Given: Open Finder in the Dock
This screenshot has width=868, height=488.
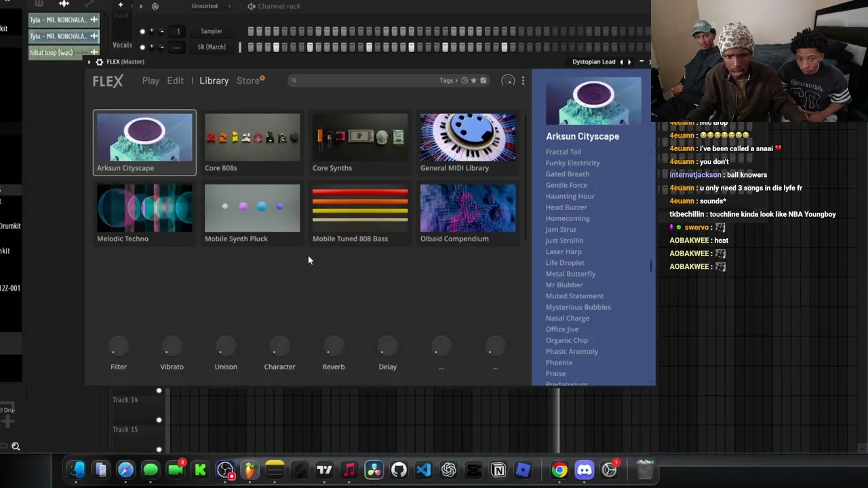Looking at the screenshot, I should click(76, 470).
